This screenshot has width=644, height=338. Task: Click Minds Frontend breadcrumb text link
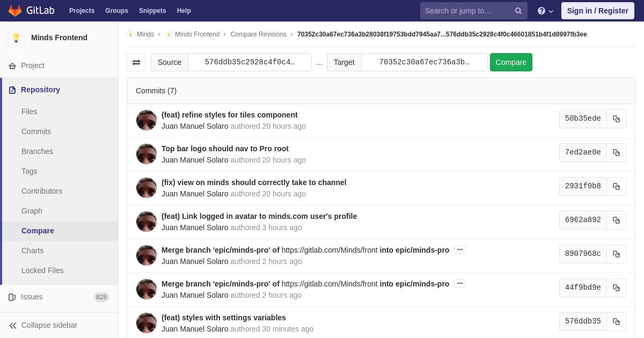pyautogui.click(x=197, y=34)
